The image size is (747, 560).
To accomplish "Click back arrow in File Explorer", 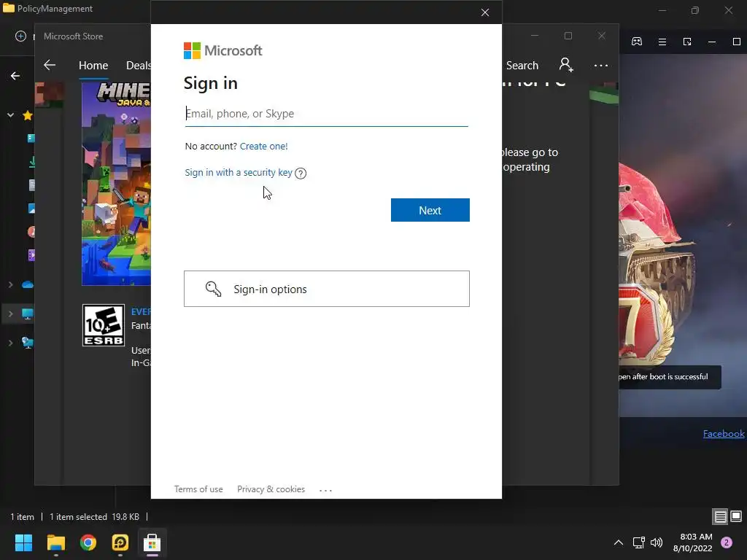I will pyautogui.click(x=15, y=76).
